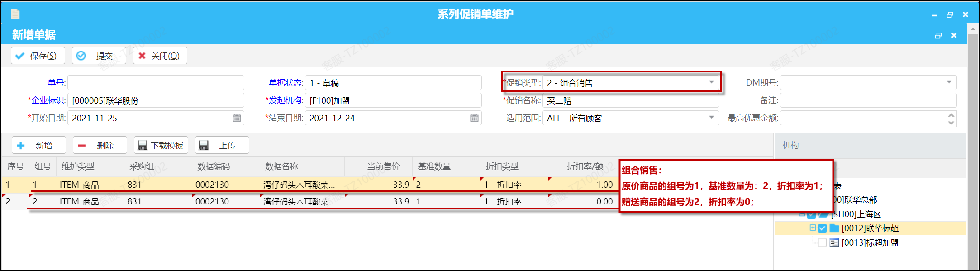Open the DM期号 dropdown

pos(949,82)
